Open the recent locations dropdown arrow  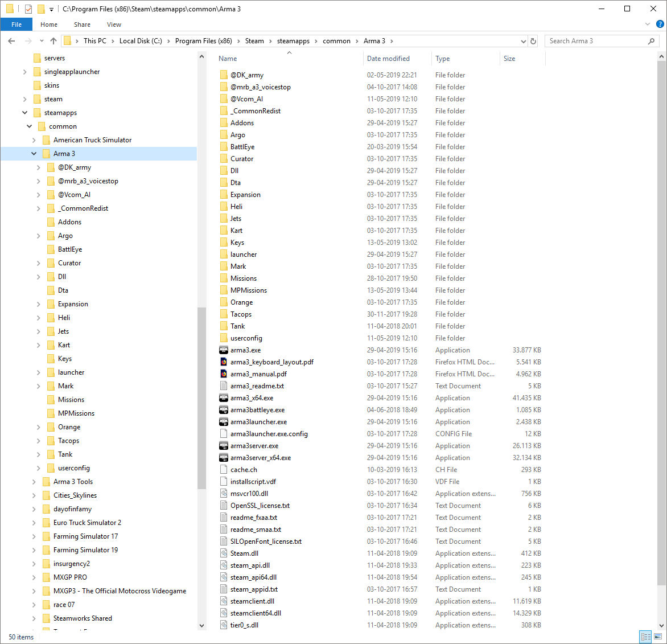[42, 41]
